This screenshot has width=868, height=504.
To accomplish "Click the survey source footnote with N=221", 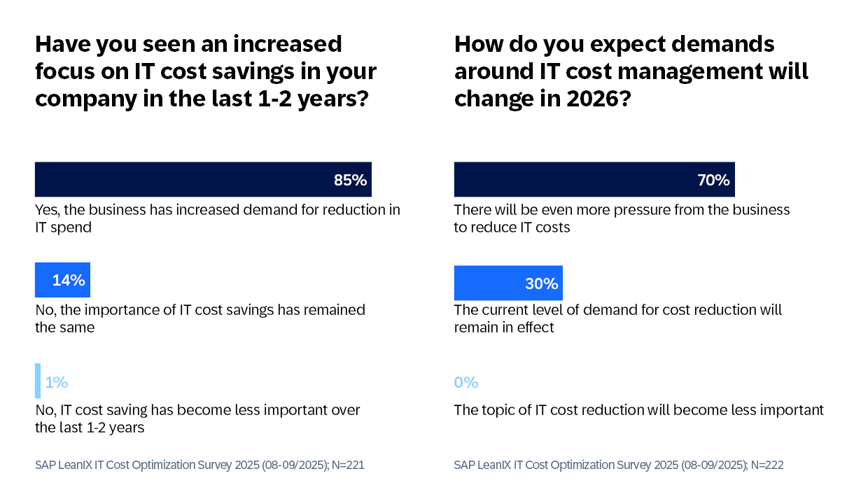I will pyautogui.click(x=199, y=464).
